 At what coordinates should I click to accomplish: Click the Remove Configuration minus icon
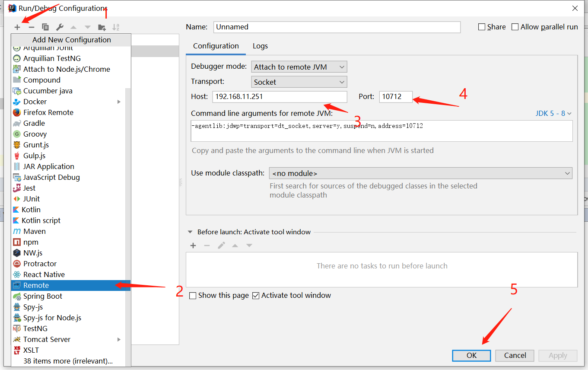31,27
